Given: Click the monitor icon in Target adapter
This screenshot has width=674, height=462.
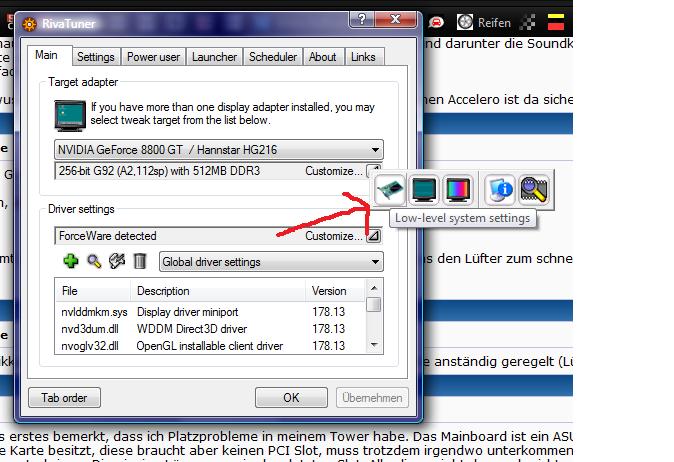Looking at the screenshot, I should tap(70, 115).
